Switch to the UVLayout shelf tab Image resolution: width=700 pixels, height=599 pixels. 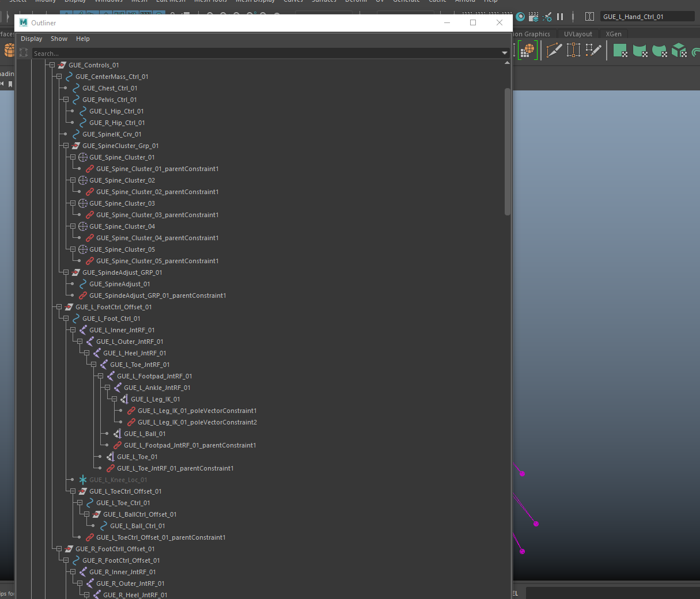point(578,34)
